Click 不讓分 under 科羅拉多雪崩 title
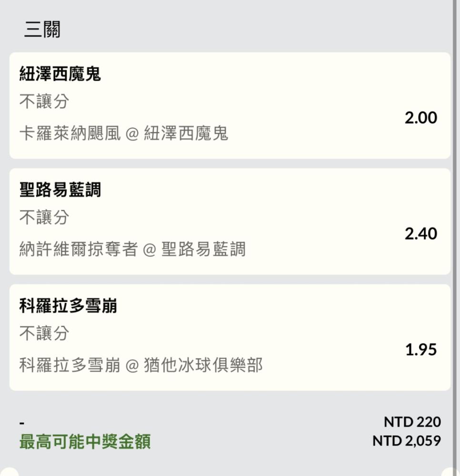 coord(44,333)
